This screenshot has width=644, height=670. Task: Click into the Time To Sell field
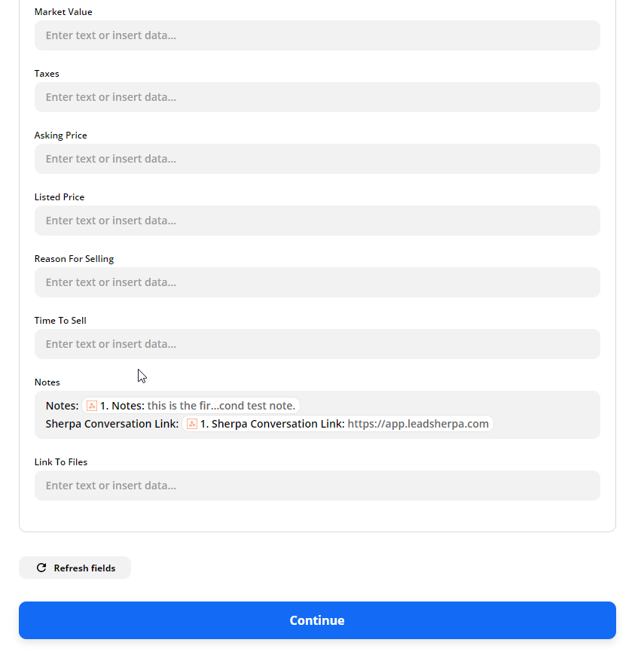click(x=317, y=344)
